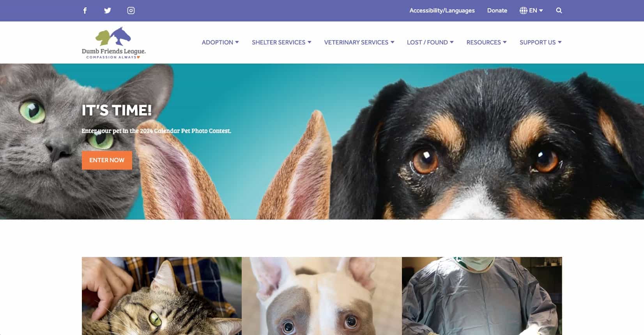Open the Instagram icon link
Viewport: 644px width, 335px height.
point(131,11)
